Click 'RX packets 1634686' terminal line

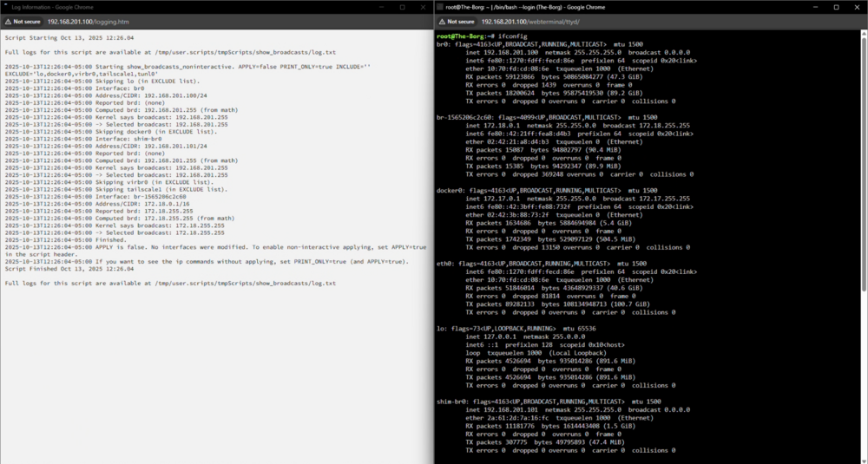[549, 223]
